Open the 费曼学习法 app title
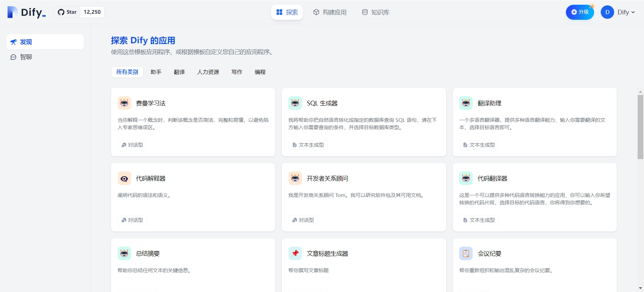The image size is (644, 292). point(151,103)
